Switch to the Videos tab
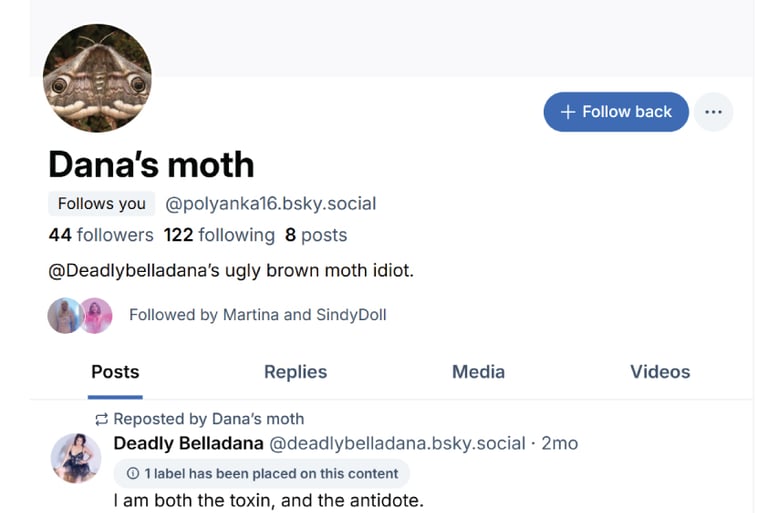The width and height of the screenshot is (768, 513). click(x=660, y=372)
